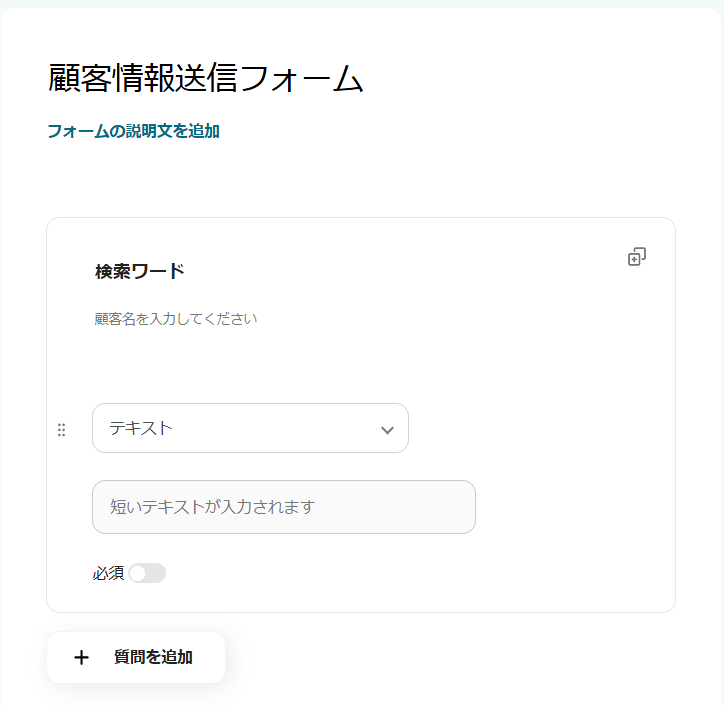Click the duplicate question icon
The image size is (724, 706).
pyautogui.click(x=636, y=257)
